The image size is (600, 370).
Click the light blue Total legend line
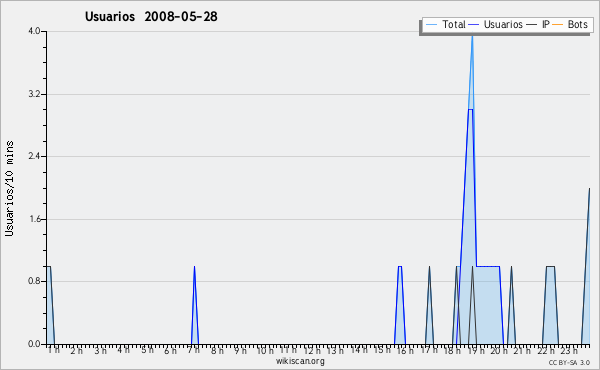[431, 24]
